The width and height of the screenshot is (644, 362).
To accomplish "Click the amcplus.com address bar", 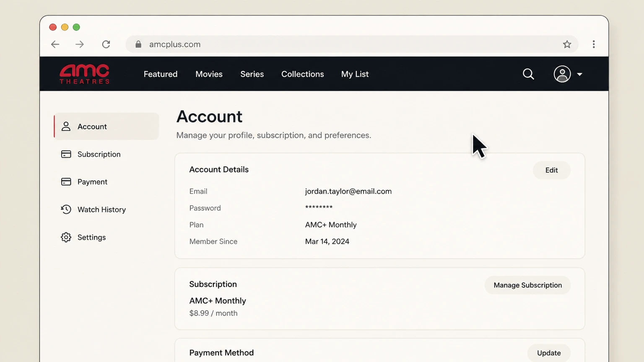I will (x=352, y=44).
